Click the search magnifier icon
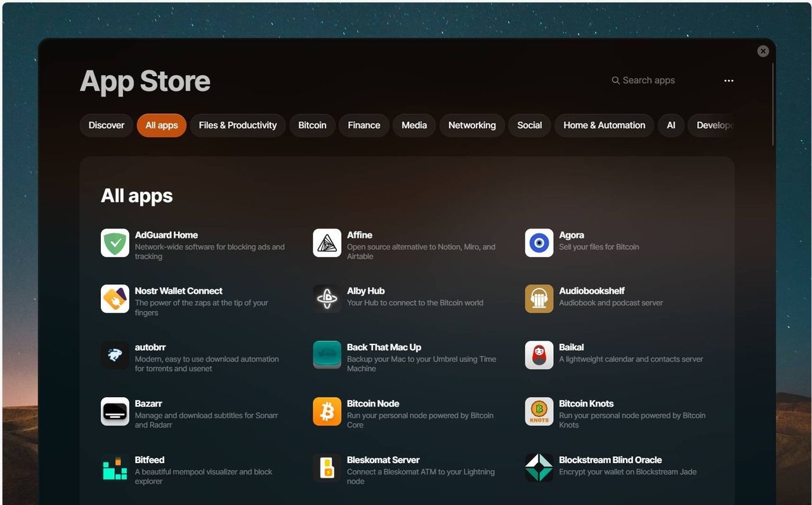This screenshot has width=812, height=505. tap(615, 81)
